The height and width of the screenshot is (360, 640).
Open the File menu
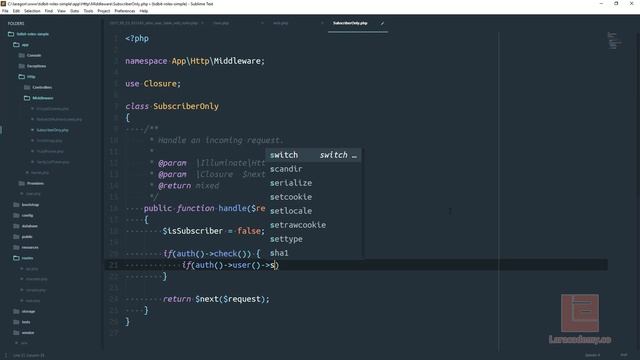click(x=5, y=11)
